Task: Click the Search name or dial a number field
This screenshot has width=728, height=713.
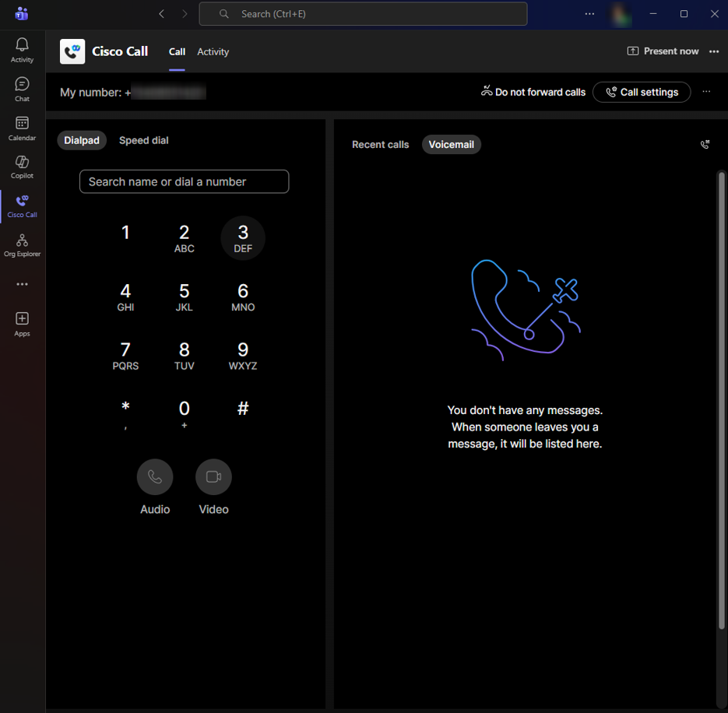Action: click(x=185, y=181)
